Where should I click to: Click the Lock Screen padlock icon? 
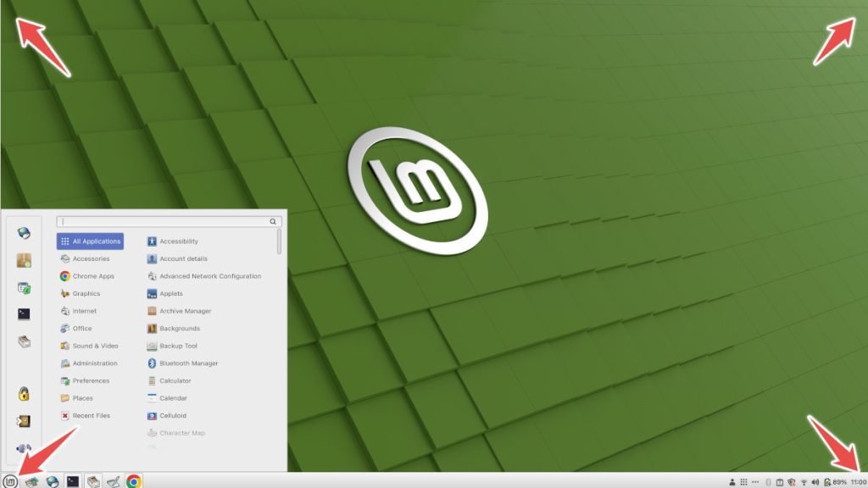(23, 394)
